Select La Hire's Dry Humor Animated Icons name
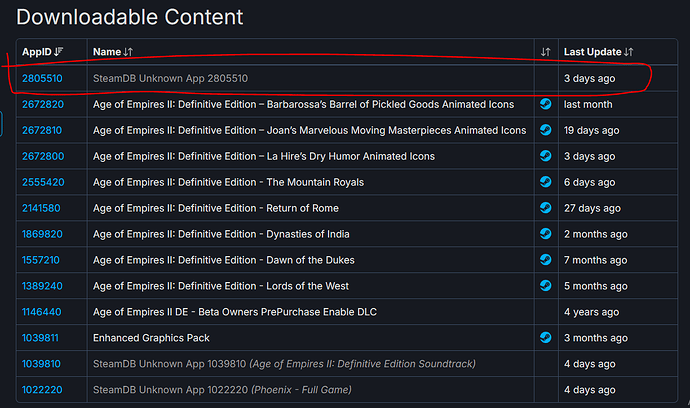 [264, 156]
